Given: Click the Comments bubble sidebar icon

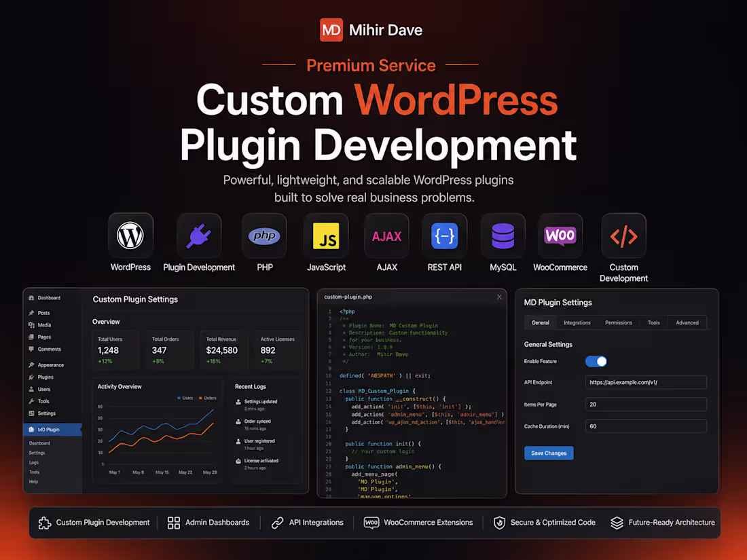Looking at the screenshot, I should point(31,349).
